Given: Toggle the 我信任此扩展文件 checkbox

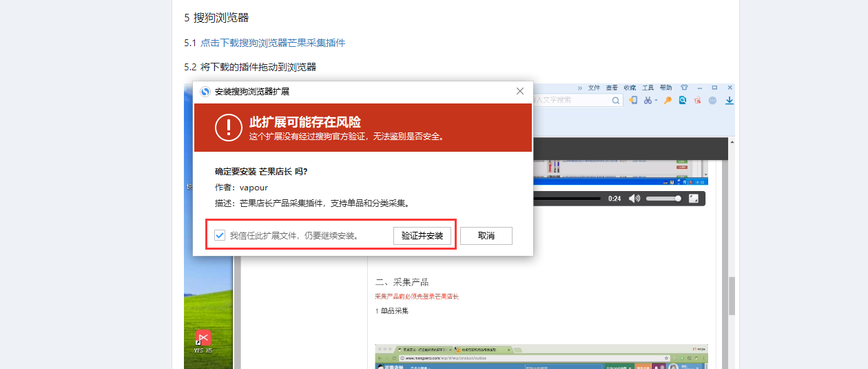Looking at the screenshot, I should click(220, 236).
